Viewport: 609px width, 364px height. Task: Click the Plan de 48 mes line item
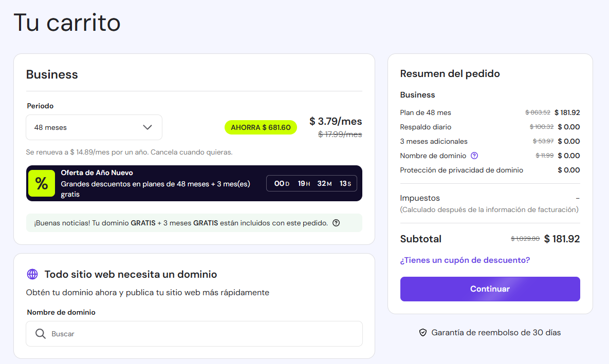(421, 112)
